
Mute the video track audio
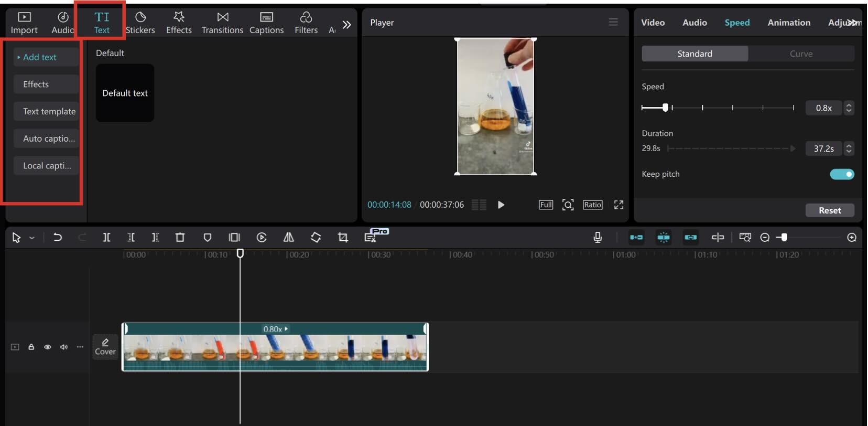pyautogui.click(x=64, y=347)
